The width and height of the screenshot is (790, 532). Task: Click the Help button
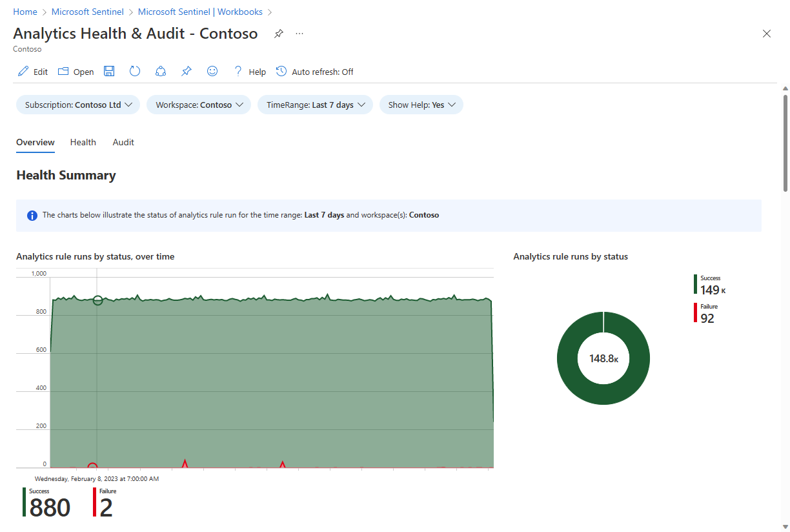coord(256,72)
